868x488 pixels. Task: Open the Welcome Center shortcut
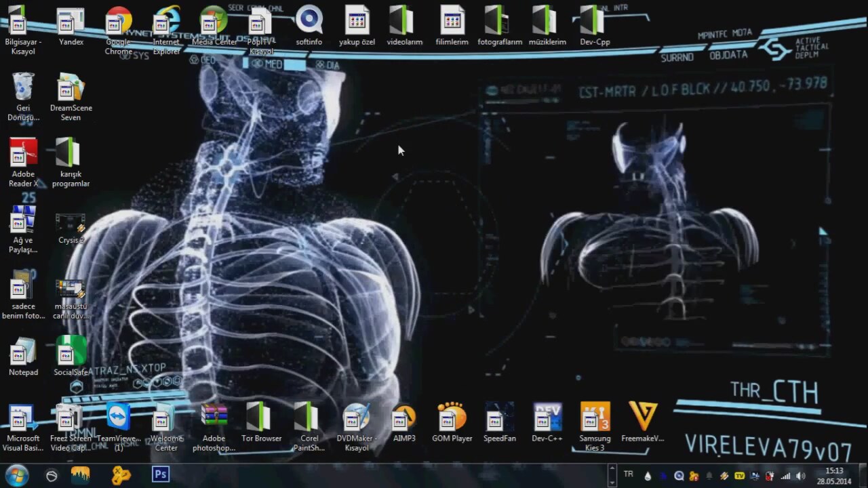166,428
